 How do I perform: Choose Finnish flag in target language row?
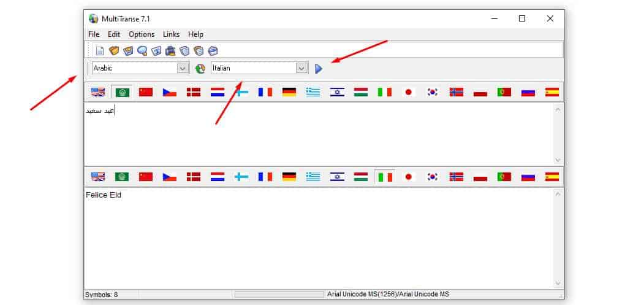click(x=241, y=177)
